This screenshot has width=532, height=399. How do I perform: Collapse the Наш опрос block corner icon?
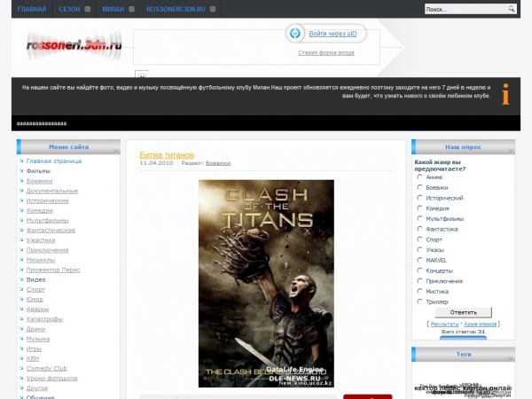511,151
